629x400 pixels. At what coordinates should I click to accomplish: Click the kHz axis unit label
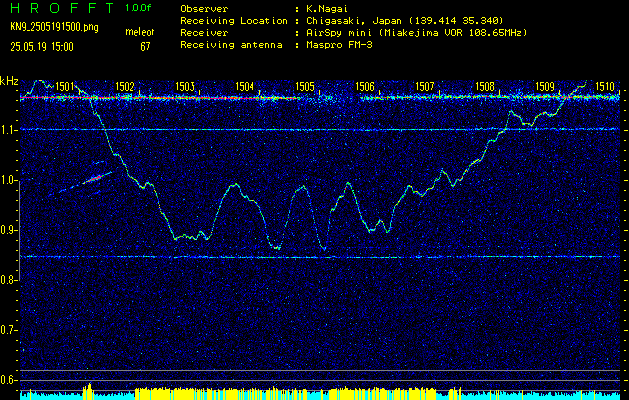[x=9, y=81]
